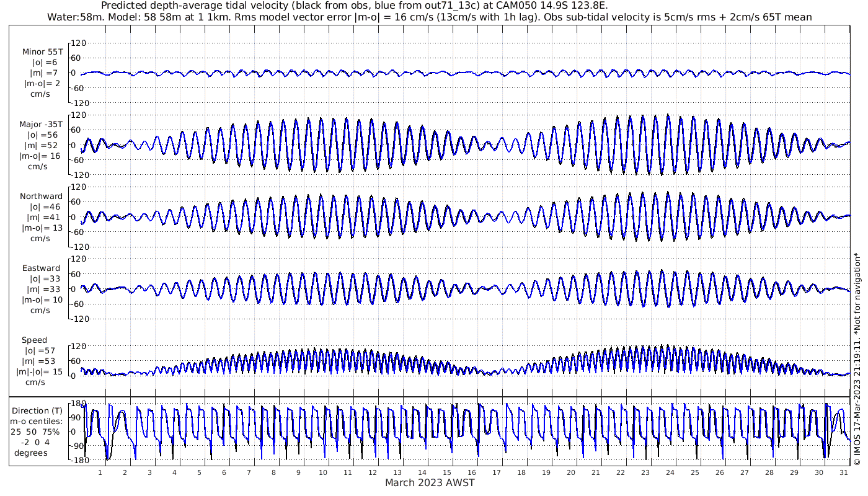
Task: Select the Major -35T panel label
Action: (x=41, y=124)
